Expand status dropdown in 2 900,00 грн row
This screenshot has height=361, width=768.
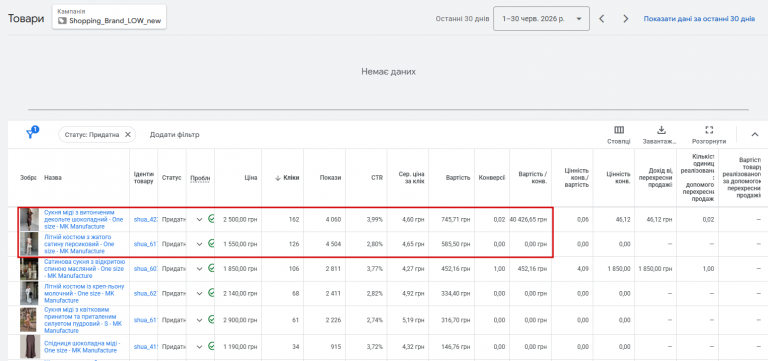pos(199,320)
